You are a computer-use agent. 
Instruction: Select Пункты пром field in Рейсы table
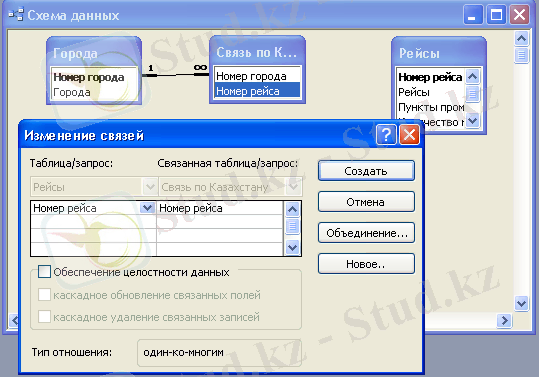431,107
